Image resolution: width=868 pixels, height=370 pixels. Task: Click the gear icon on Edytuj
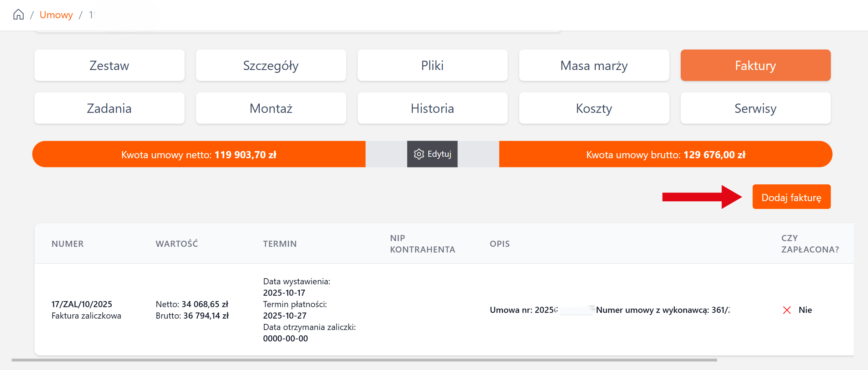[x=418, y=154]
